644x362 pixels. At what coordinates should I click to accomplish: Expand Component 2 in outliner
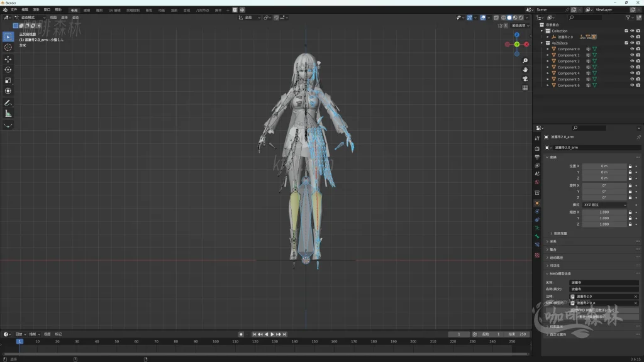click(x=548, y=61)
